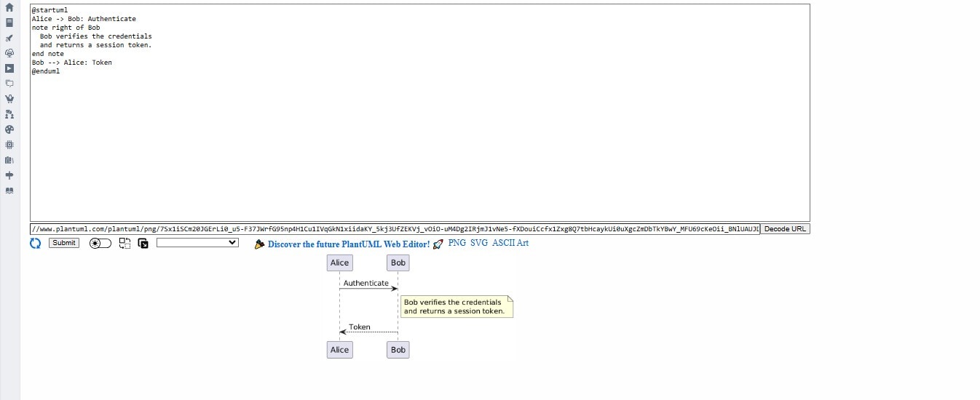The width and height of the screenshot is (980, 400).
Task: Select the rocket icon after Discover link
Action: click(438, 244)
